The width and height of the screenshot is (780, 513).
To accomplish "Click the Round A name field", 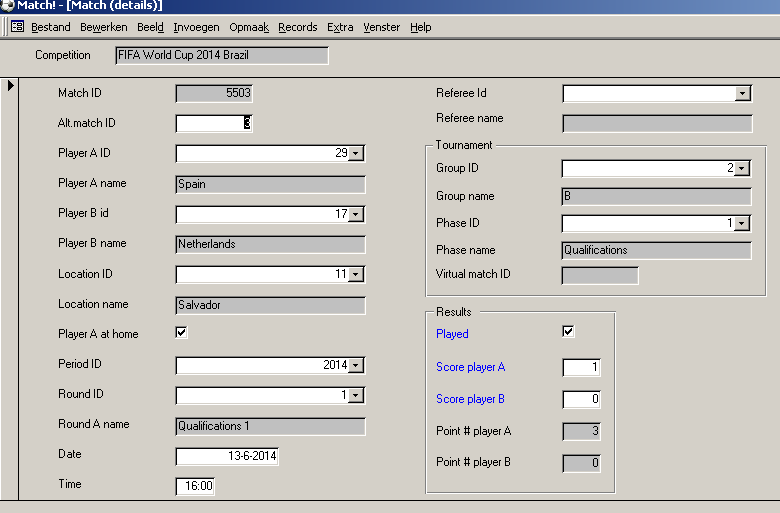I will coord(271,426).
